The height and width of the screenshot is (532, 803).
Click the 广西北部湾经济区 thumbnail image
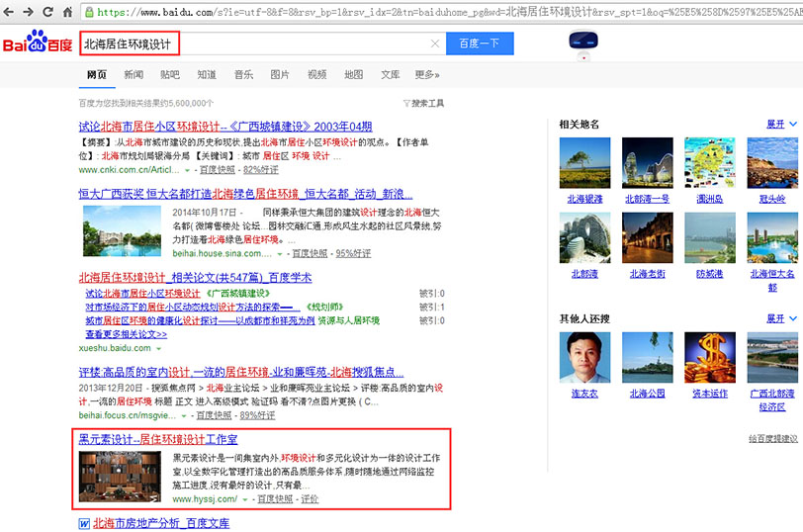772,357
